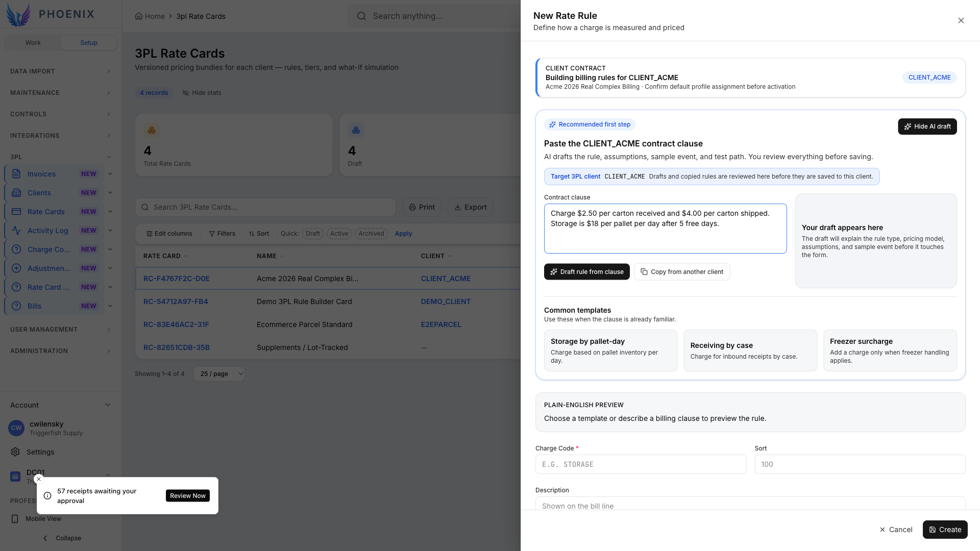
Task: Close the New Rate Rule panel
Action: coord(961,20)
